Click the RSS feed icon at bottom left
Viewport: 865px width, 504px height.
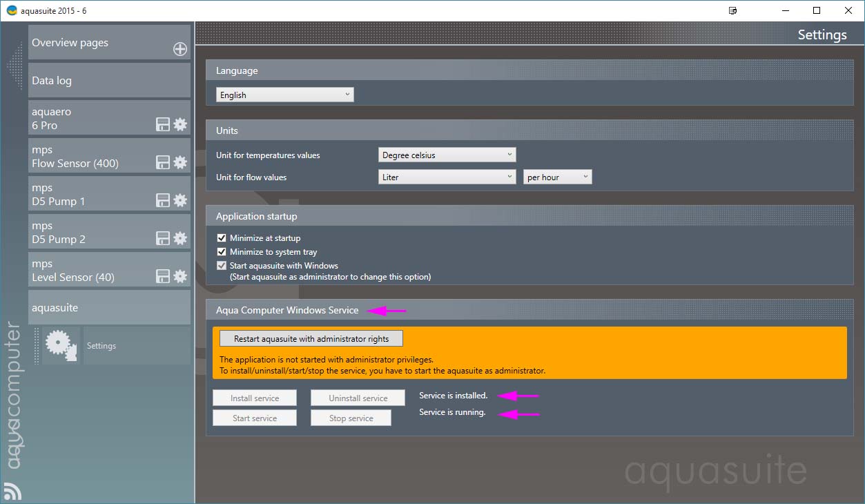pyautogui.click(x=12, y=490)
